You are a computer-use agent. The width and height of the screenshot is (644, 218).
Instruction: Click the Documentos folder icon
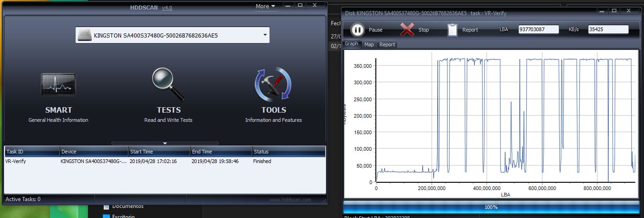(106, 207)
